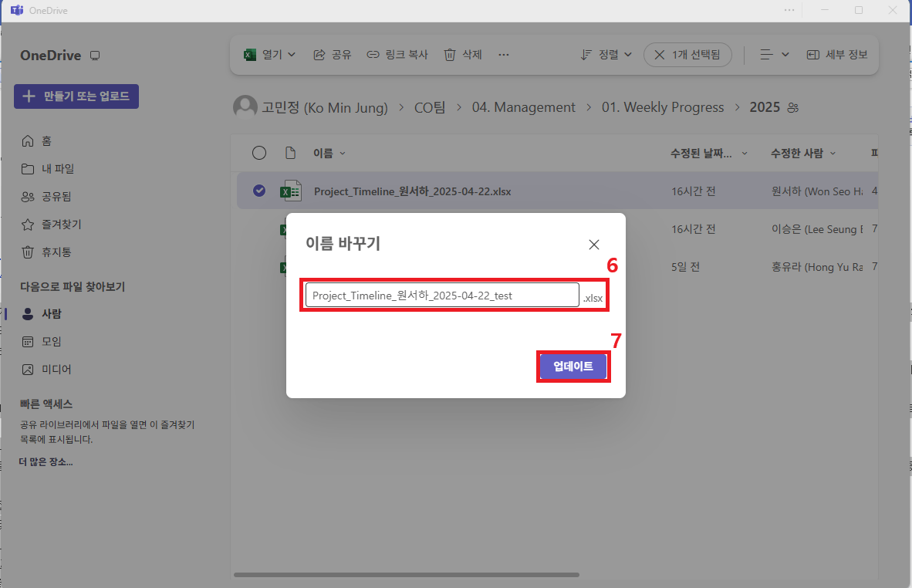912x588 pixels.
Task: Open the title bar ellipsis menu
Action: (789, 11)
